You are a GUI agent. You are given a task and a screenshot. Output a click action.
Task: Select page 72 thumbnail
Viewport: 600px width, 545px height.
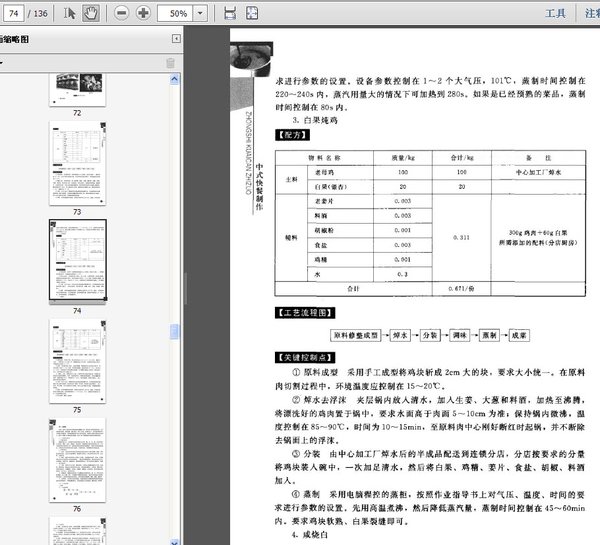tap(77, 90)
